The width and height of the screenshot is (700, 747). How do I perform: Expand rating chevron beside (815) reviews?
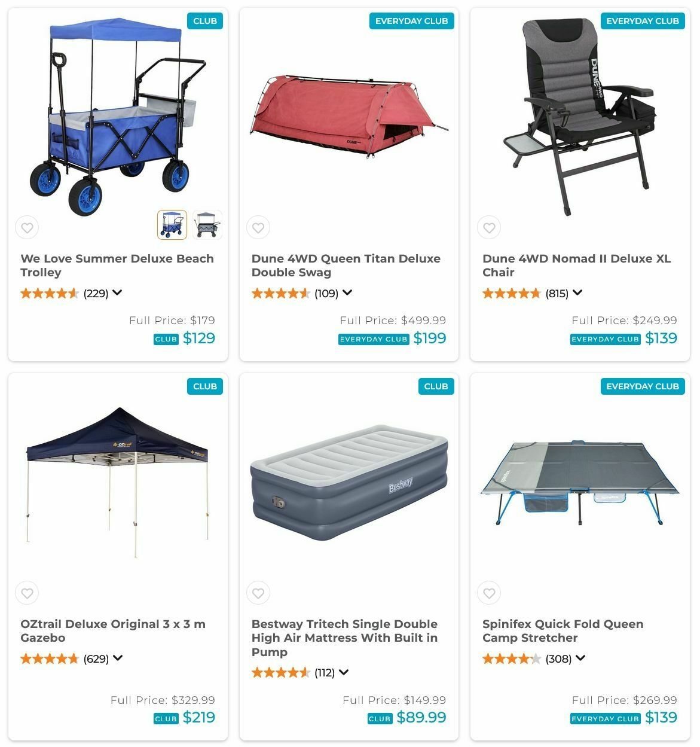577,292
